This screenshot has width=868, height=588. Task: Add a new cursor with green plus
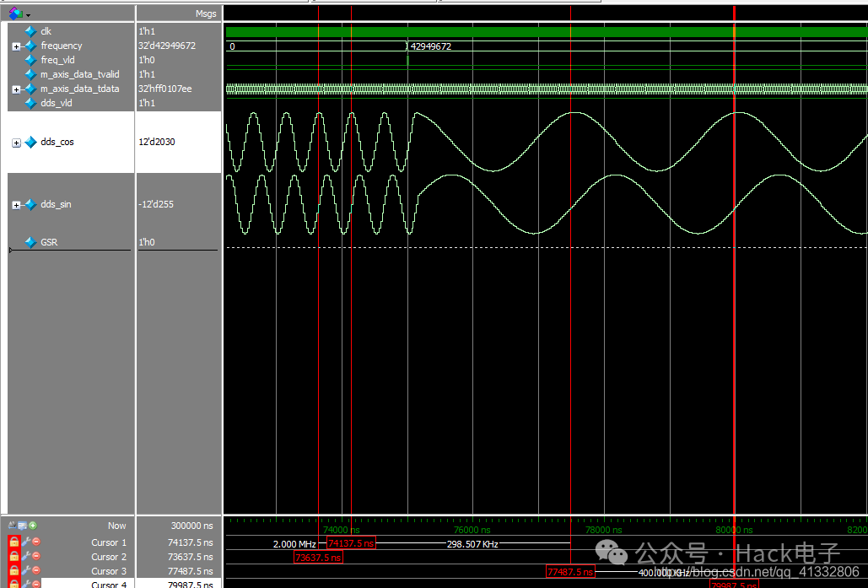pos(33,526)
